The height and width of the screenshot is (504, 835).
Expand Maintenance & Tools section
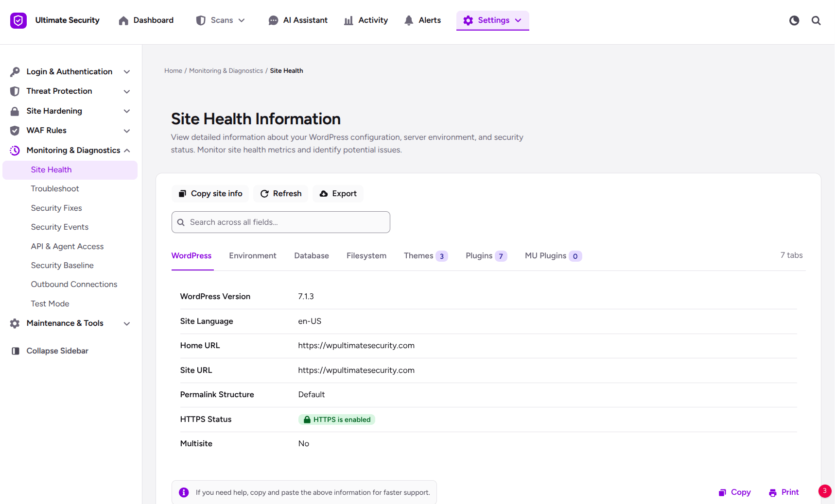click(x=70, y=323)
